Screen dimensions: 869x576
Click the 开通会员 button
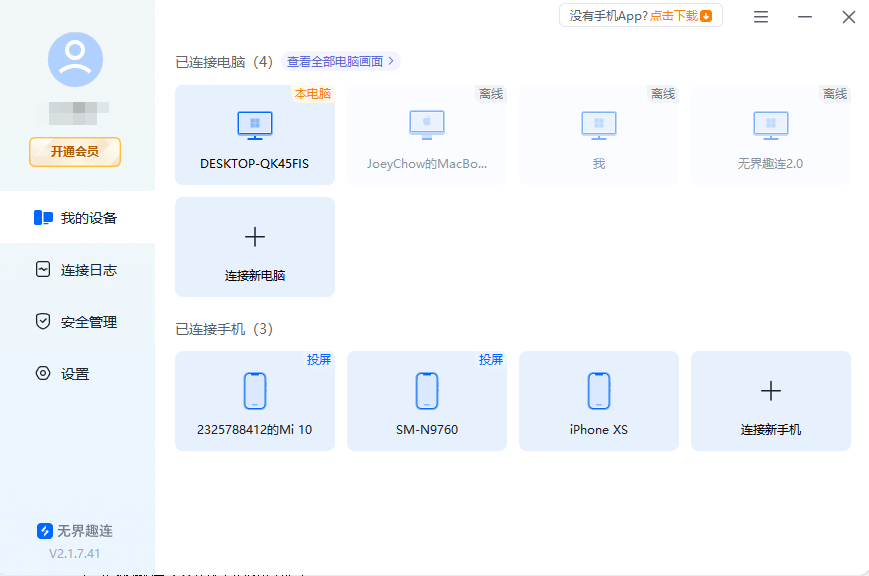point(74,152)
